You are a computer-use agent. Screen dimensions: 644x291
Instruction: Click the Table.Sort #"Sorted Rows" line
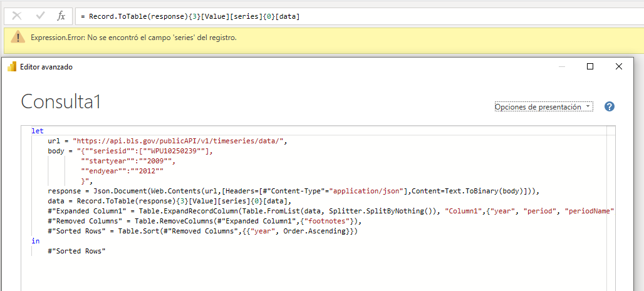click(203, 231)
